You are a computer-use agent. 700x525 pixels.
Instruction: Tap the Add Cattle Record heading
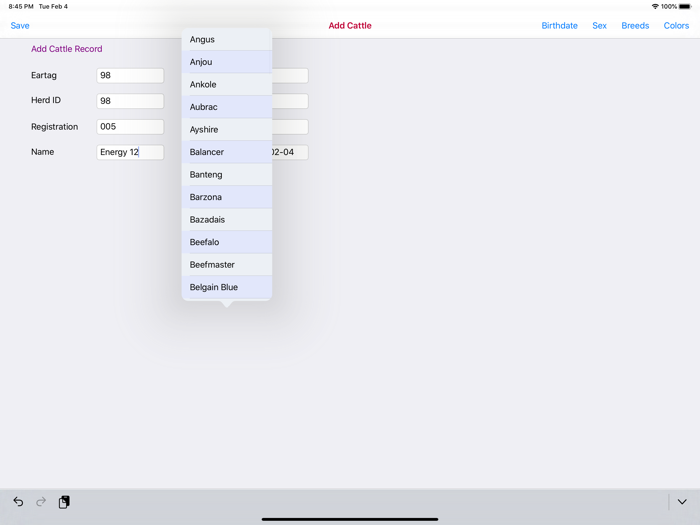pos(67,49)
